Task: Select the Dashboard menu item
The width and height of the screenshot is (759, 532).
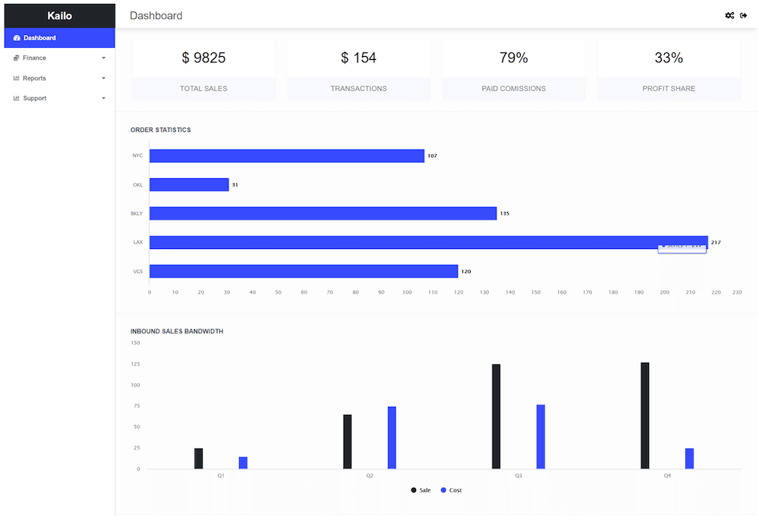Action: point(59,38)
